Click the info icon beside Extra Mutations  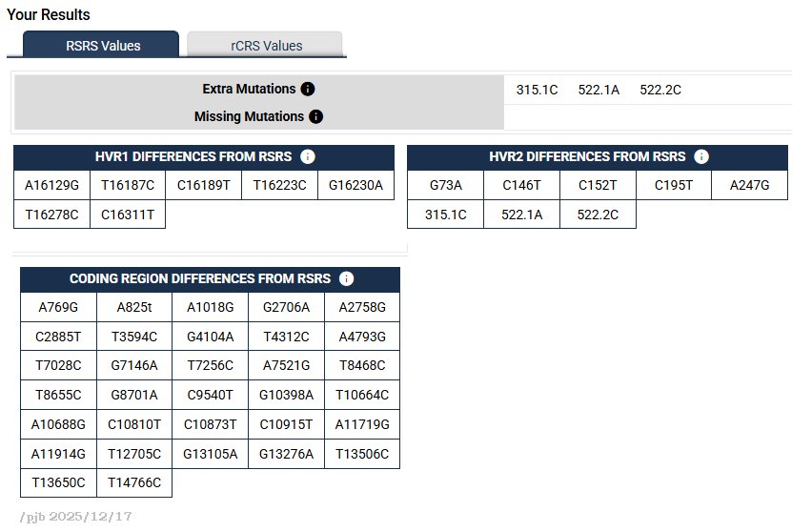pyautogui.click(x=308, y=89)
